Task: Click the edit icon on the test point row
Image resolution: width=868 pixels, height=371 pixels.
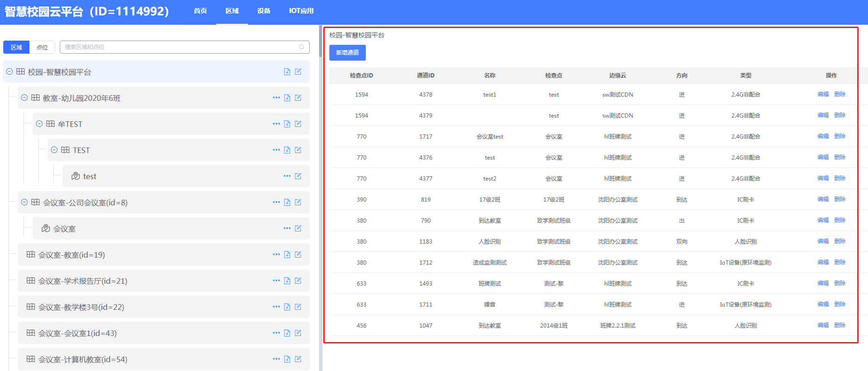Action: [298, 176]
